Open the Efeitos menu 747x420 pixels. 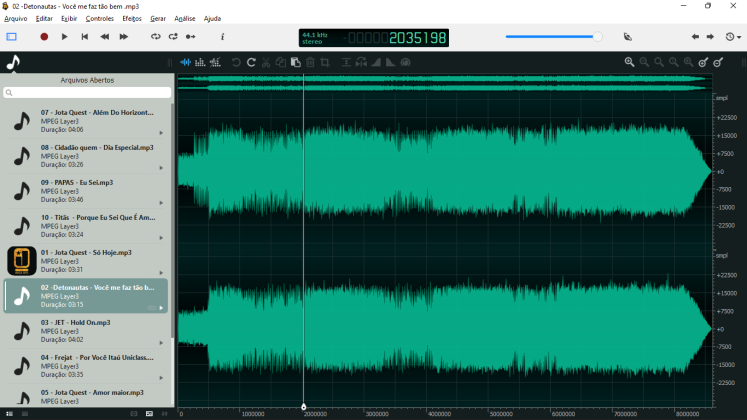tap(132, 19)
